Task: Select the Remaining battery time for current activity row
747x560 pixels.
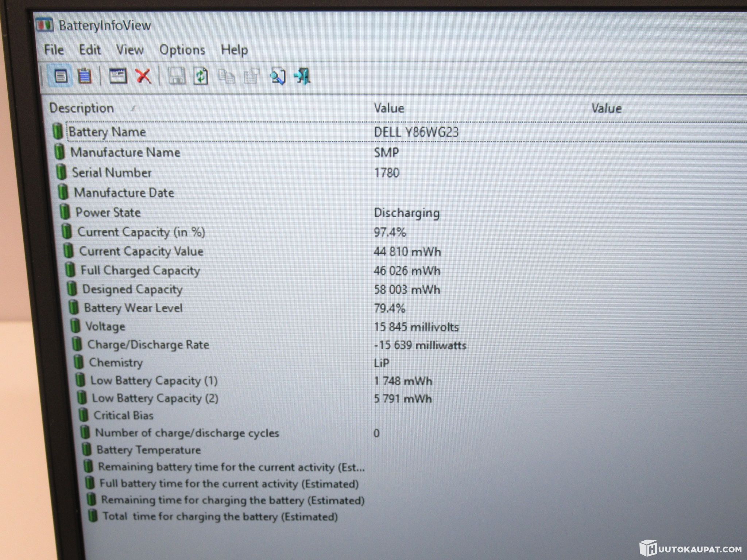Action: 232,467
